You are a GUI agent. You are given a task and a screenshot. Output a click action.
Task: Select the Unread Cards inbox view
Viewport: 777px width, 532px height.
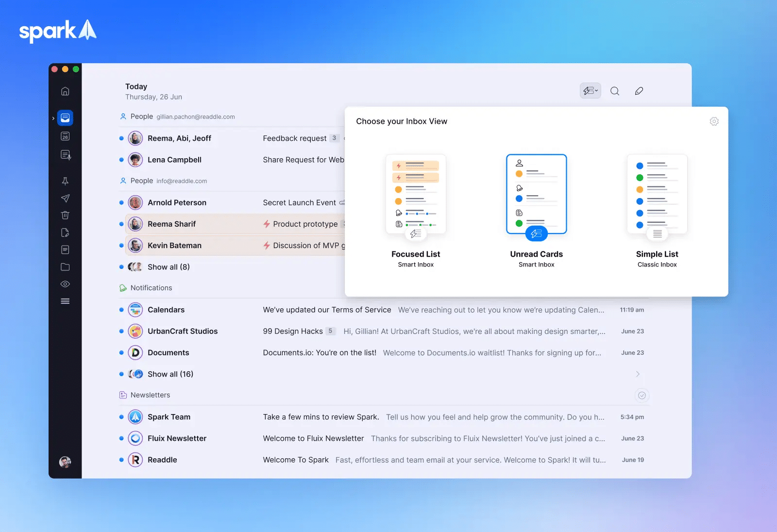(536, 211)
